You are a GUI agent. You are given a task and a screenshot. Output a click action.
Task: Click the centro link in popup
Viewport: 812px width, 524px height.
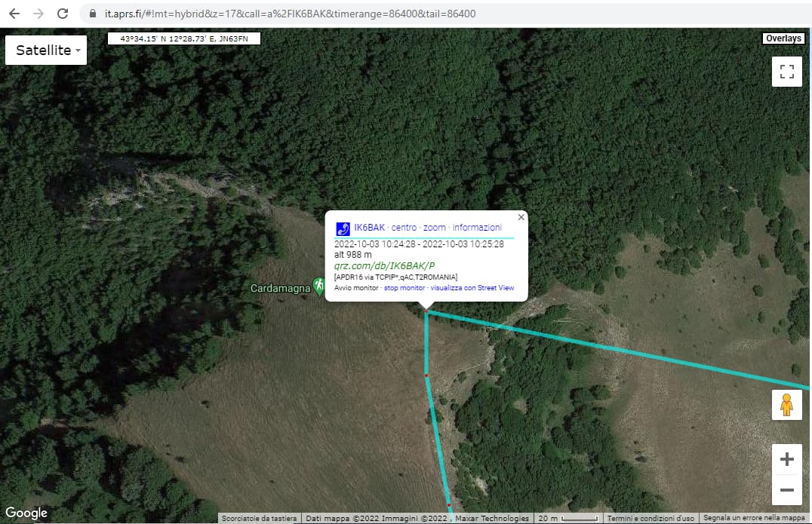pyautogui.click(x=404, y=228)
